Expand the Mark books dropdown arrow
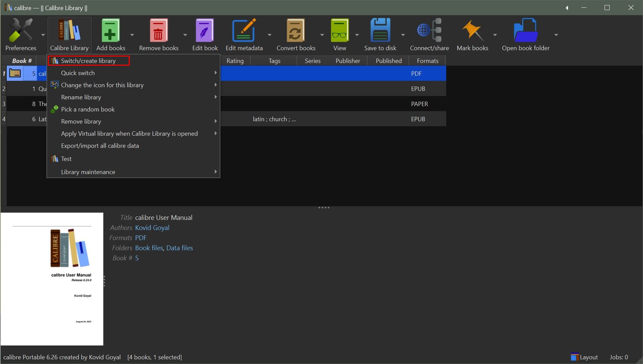643x364 pixels. (495, 35)
